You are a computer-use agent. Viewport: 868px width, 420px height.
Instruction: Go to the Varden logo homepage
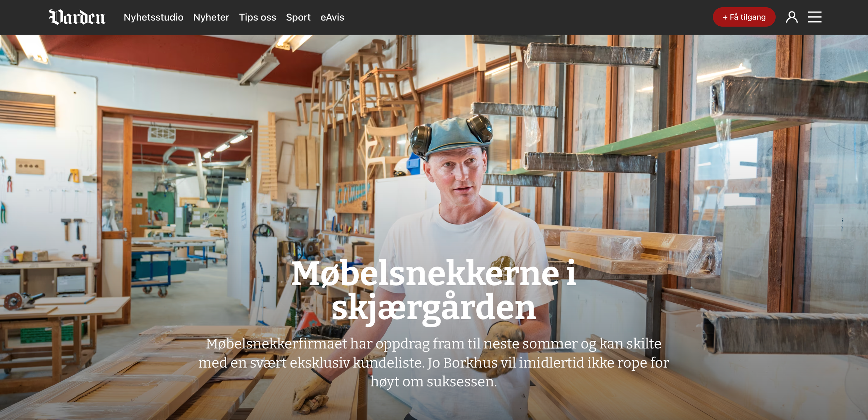pos(77,17)
